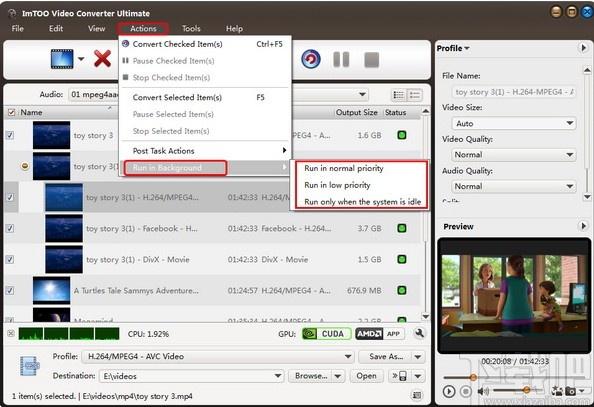Expand the Profile panel header menu
594x407 pixels.
click(x=453, y=48)
